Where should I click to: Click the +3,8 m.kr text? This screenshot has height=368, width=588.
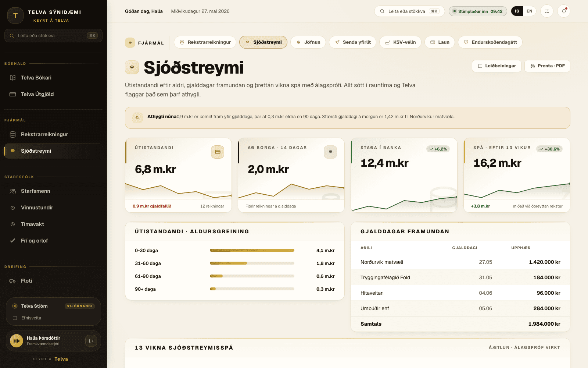[480, 206]
